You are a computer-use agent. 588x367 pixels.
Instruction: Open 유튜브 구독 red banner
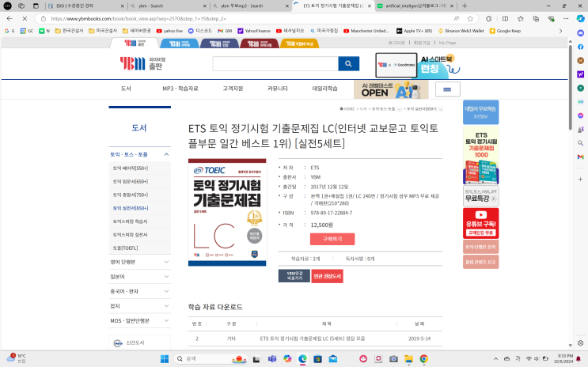[x=480, y=223]
